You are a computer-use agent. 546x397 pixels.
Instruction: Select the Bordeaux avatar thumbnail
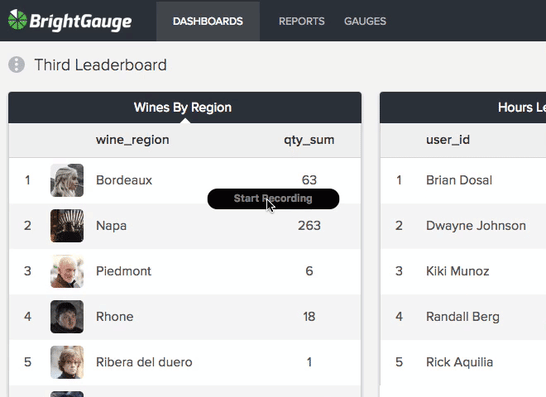point(67,180)
